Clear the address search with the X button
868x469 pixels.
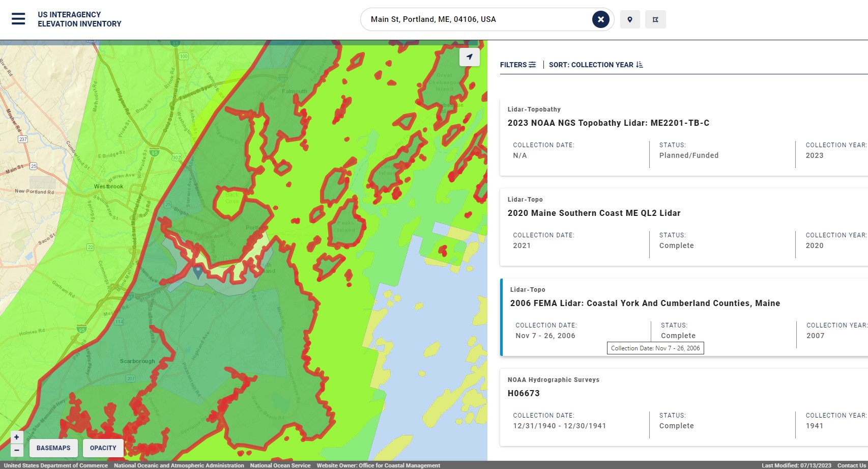pos(601,19)
